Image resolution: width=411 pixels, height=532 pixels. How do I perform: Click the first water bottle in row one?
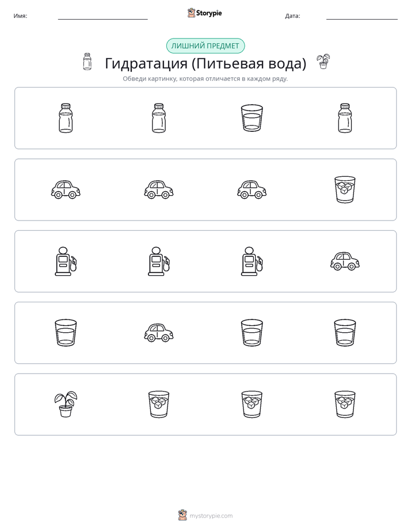coord(66,118)
